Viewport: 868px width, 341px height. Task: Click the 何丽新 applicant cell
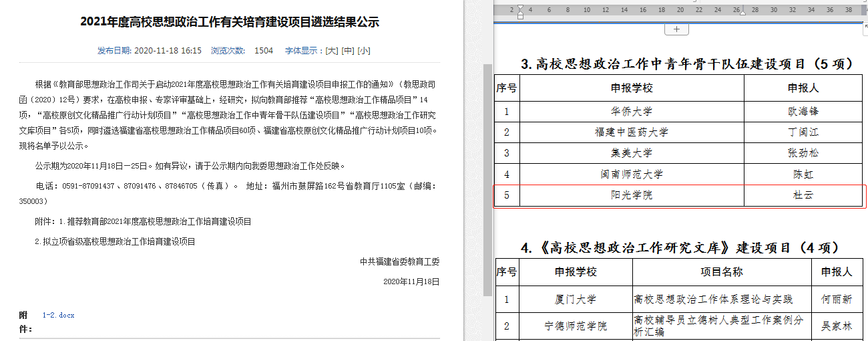pos(836,300)
